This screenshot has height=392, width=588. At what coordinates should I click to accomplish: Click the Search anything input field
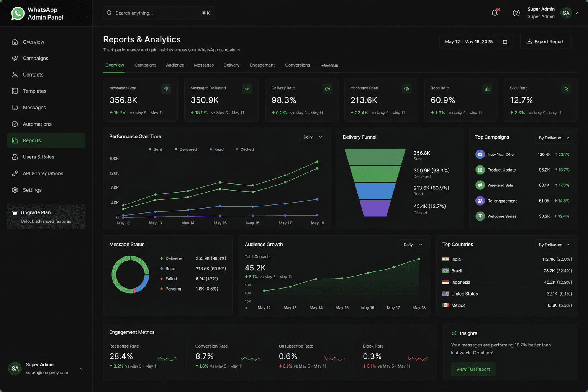[x=159, y=13]
